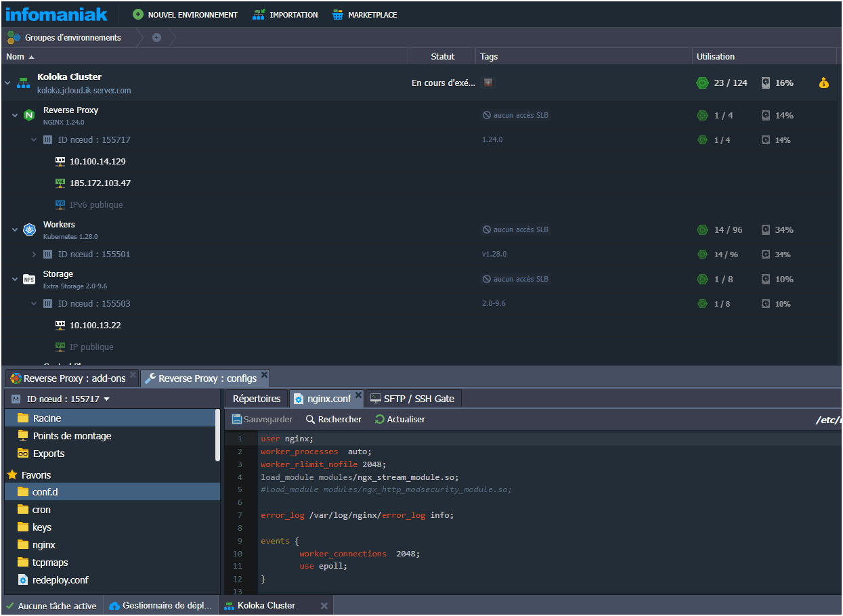Click 'aucun accès SLB' for Workers

(515, 230)
